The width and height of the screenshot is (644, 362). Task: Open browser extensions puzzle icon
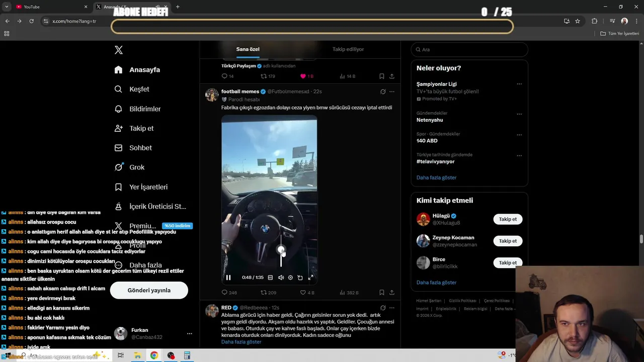pos(594,21)
